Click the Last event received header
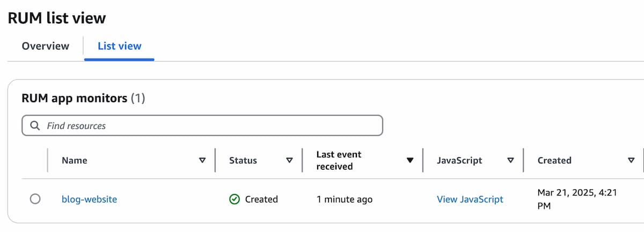Image resolution: width=644 pixels, height=232 pixels. [339, 161]
